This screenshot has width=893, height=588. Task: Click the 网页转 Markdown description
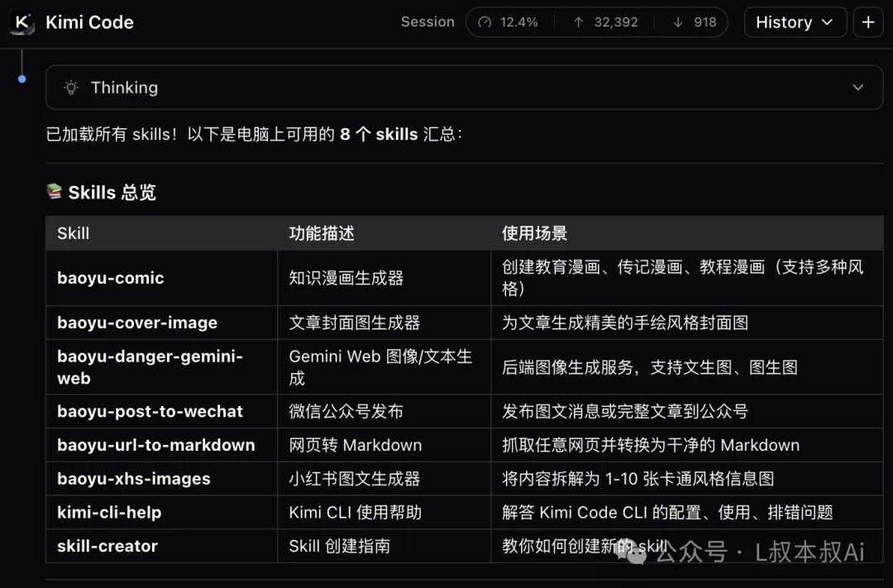(356, 445)
